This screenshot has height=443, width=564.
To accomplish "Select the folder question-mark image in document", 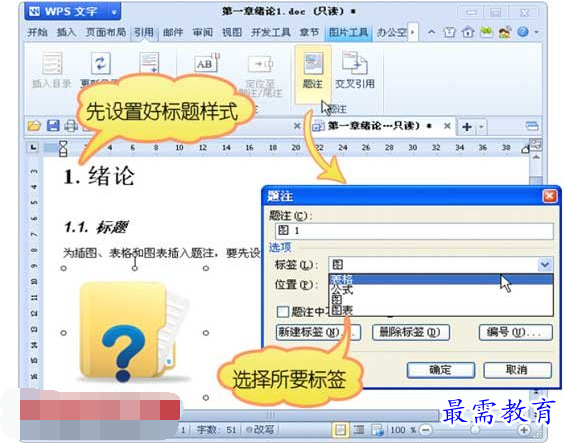I will point(134,332).
